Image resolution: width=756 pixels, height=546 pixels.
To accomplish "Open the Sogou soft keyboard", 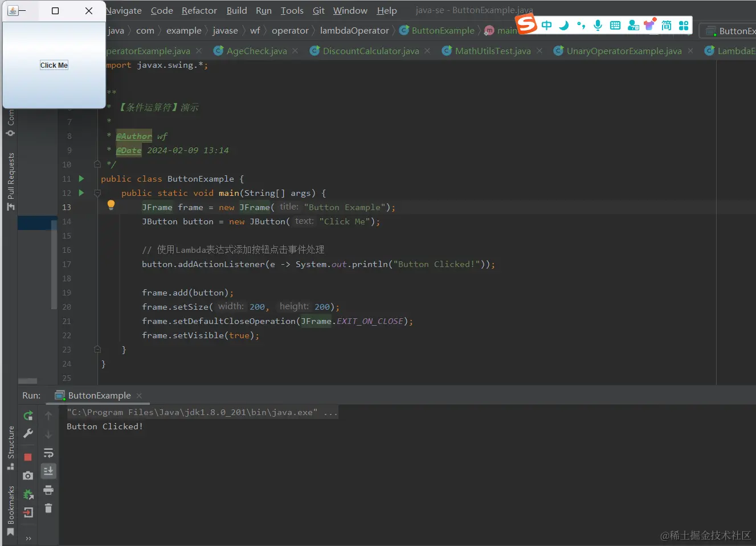I will click(615, 26).
